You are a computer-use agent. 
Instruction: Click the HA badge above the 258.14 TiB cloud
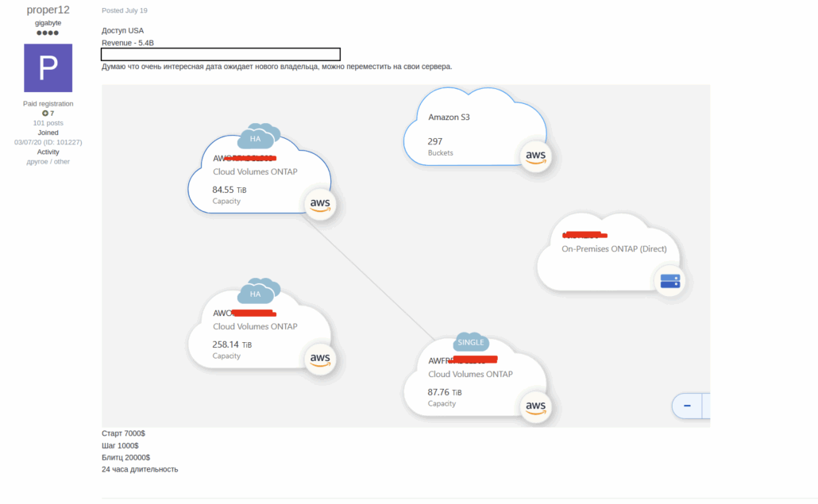pos(256,294)
